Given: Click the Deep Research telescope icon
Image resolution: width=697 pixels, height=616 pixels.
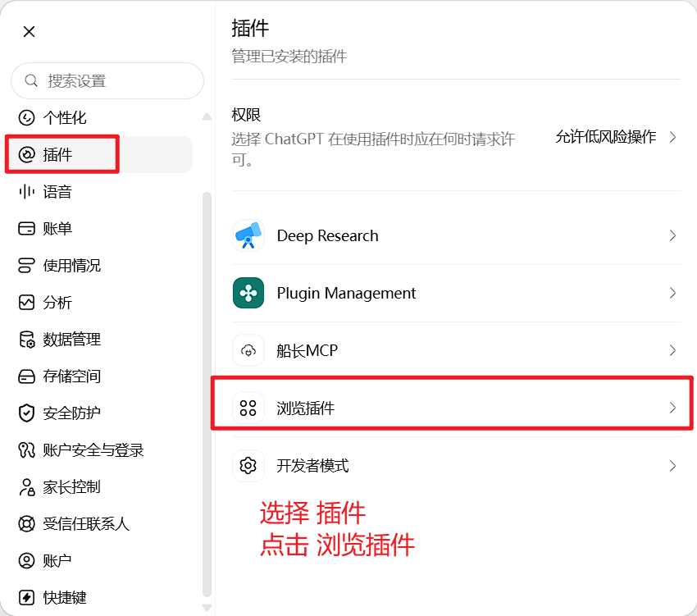Looking at the screenshot, I should tap(248, 235).
